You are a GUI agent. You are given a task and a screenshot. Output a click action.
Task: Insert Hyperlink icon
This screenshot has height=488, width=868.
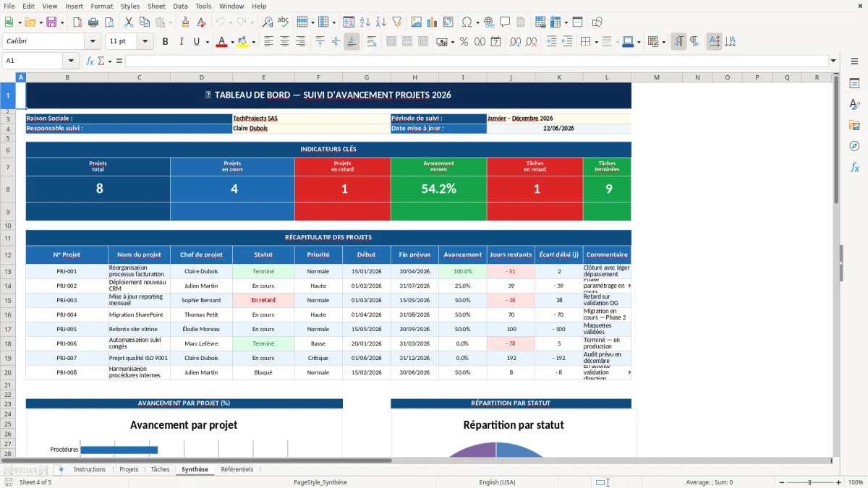489,22
